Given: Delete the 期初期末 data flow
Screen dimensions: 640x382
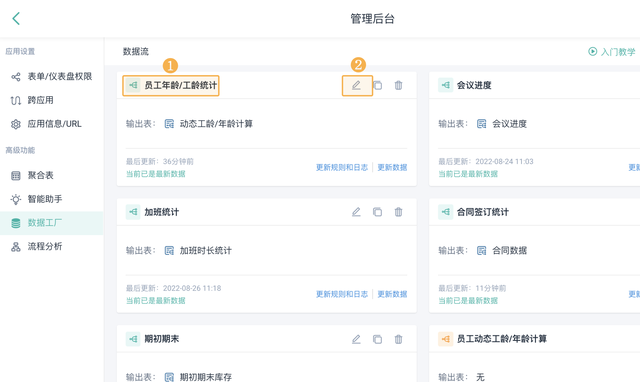Looking at the screenshot, I should click(x=398, y=339).
